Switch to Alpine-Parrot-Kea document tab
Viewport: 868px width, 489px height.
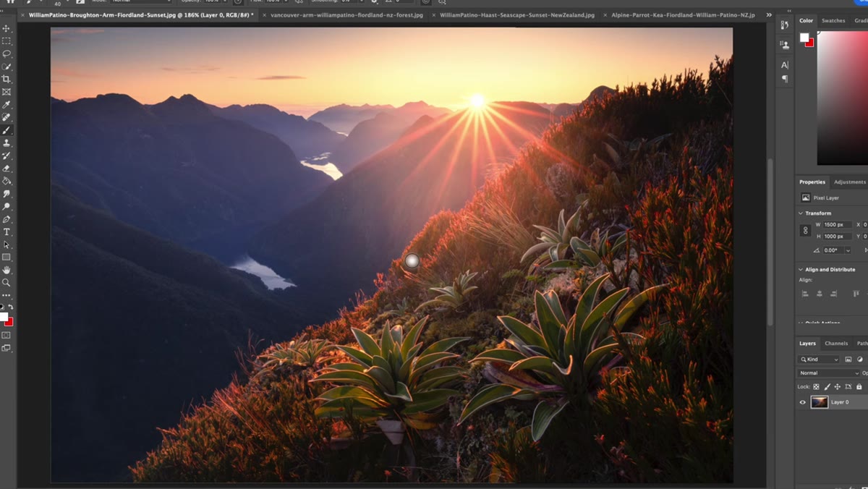[x=683, y=14]
